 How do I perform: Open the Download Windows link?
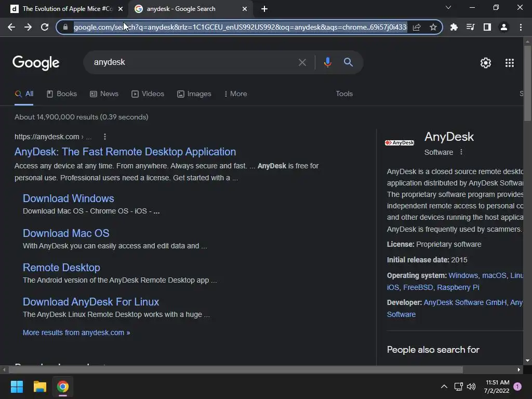pyautogui.click(x=68, y=198)
